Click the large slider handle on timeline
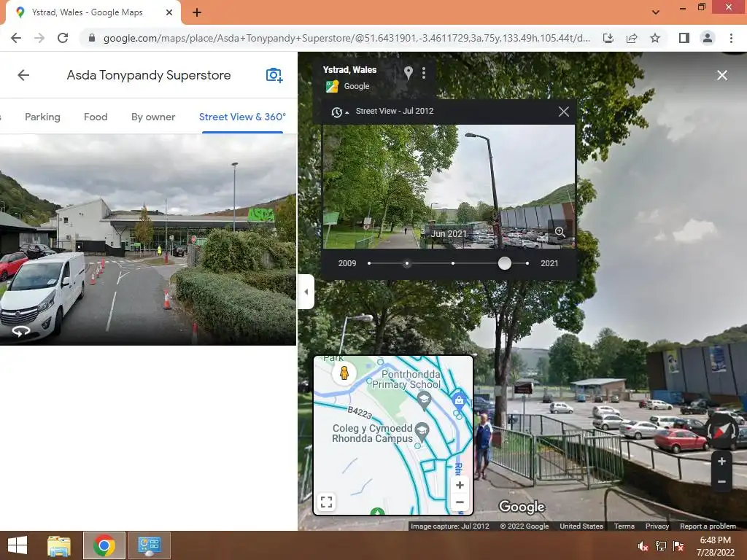This screenshot has height=560, width=747. tap(505, 263)
